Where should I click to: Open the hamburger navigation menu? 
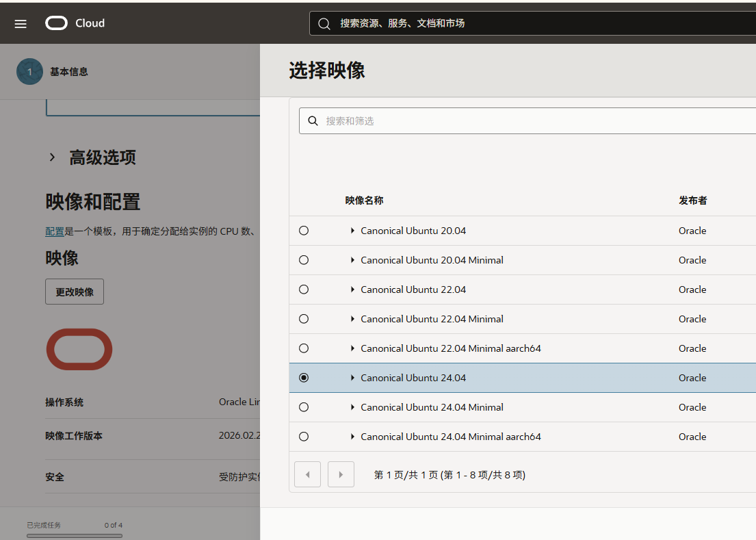coord(21,24)
